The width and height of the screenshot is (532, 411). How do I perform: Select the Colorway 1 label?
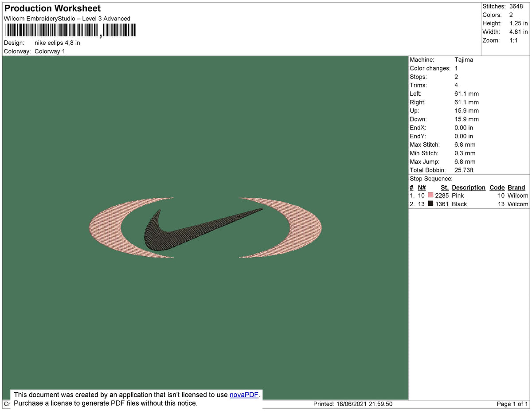click(50, 51)
